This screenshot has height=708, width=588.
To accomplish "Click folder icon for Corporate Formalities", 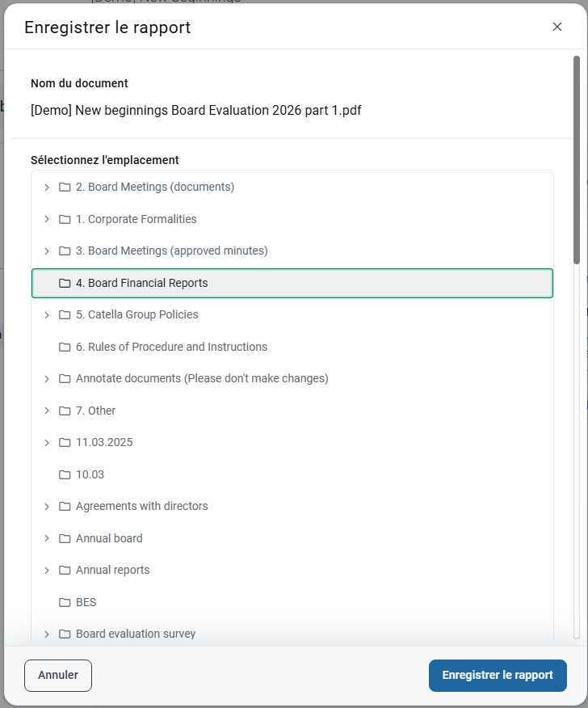I will (65, 220).
